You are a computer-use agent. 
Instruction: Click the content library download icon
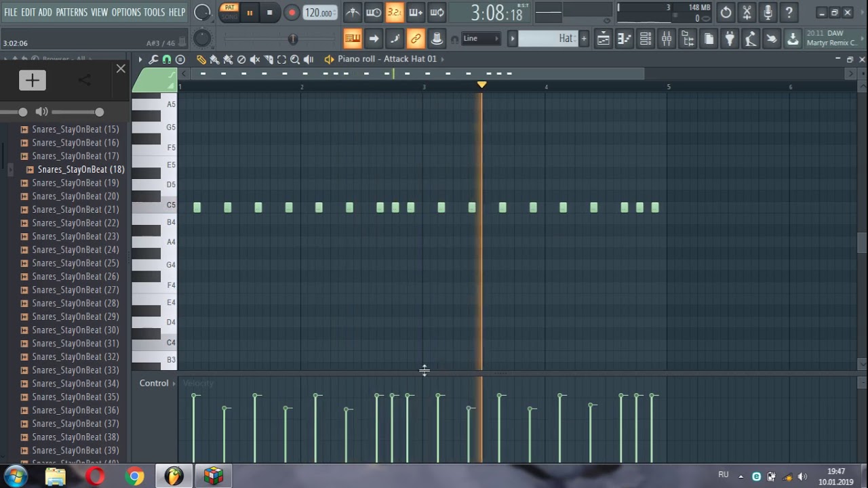pyautogui.click(x=793, y=39)
